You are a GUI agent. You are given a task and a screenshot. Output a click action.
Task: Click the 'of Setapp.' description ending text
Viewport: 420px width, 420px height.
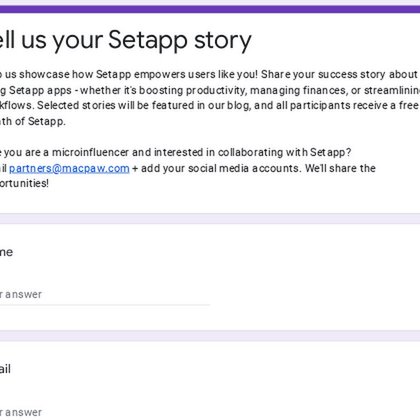pos(40,121)
